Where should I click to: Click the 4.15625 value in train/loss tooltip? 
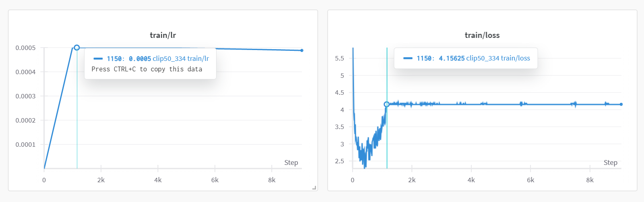pos(452,58)
